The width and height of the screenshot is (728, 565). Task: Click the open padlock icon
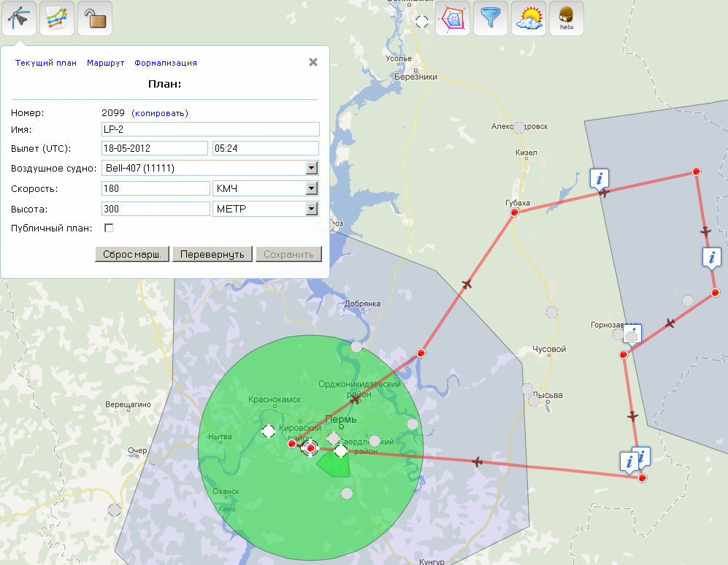(95, 18)
